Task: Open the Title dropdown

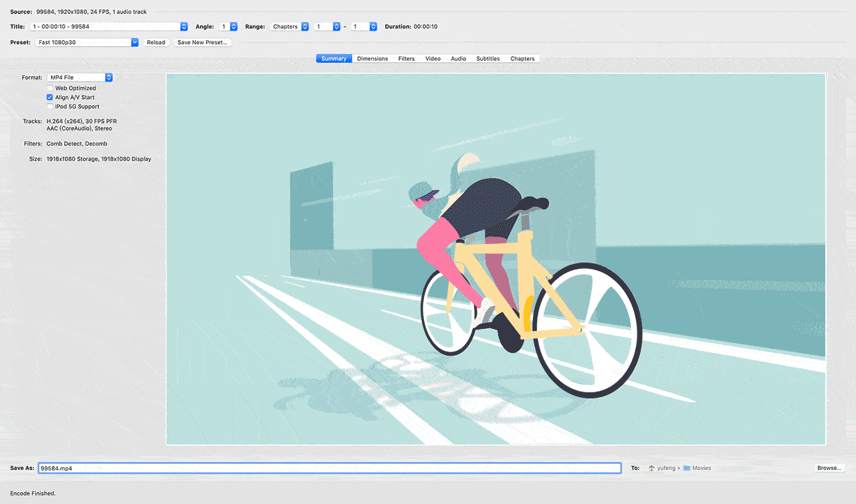Action: 108,27
